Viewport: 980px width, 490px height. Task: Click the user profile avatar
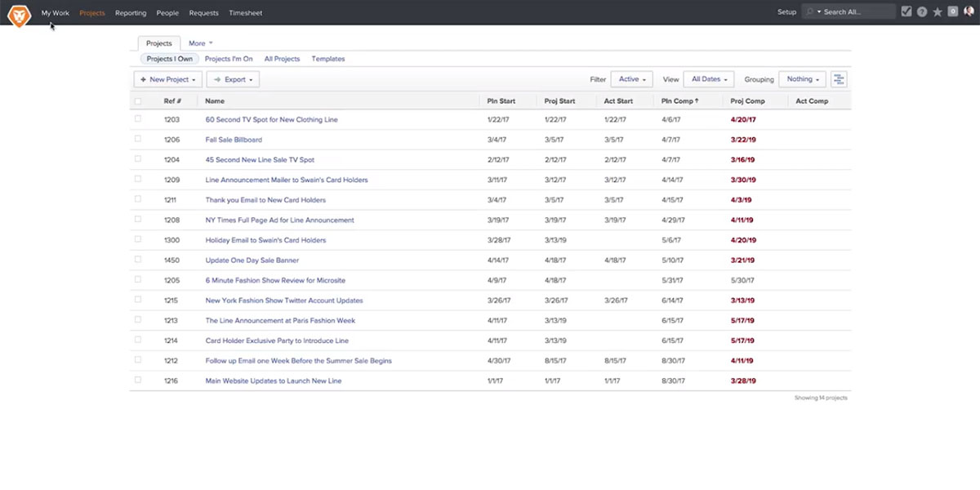coord(969,12)
